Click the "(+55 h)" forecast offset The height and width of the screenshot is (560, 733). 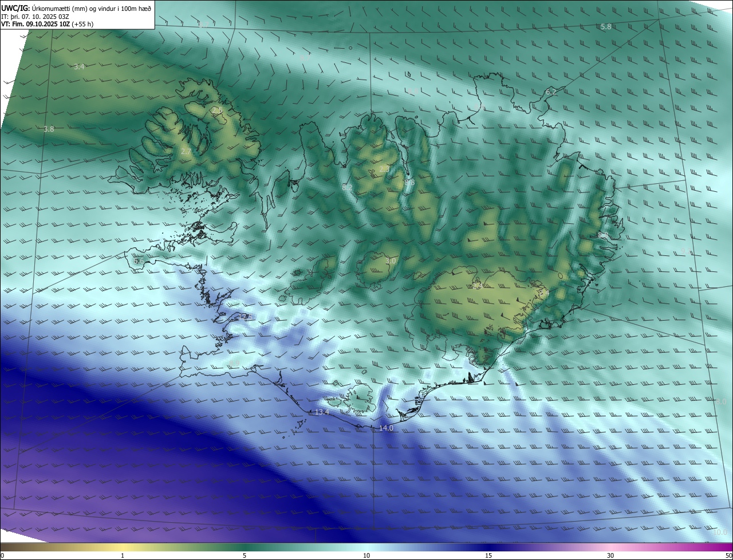click(82, 24)
